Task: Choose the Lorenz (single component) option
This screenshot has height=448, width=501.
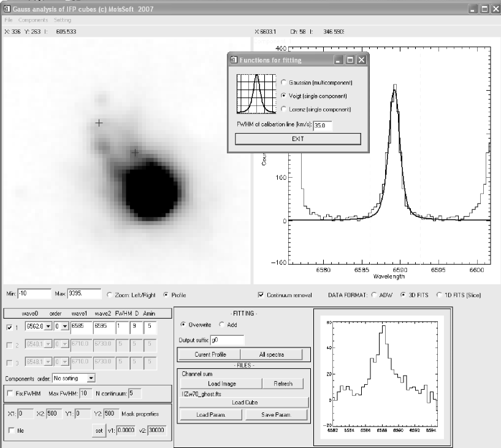Action: click(283, 109)
